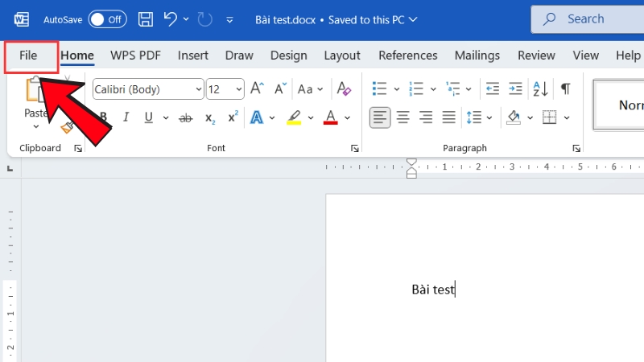
Task: Toggle superscript formatting
Action: tap(233, 117)
